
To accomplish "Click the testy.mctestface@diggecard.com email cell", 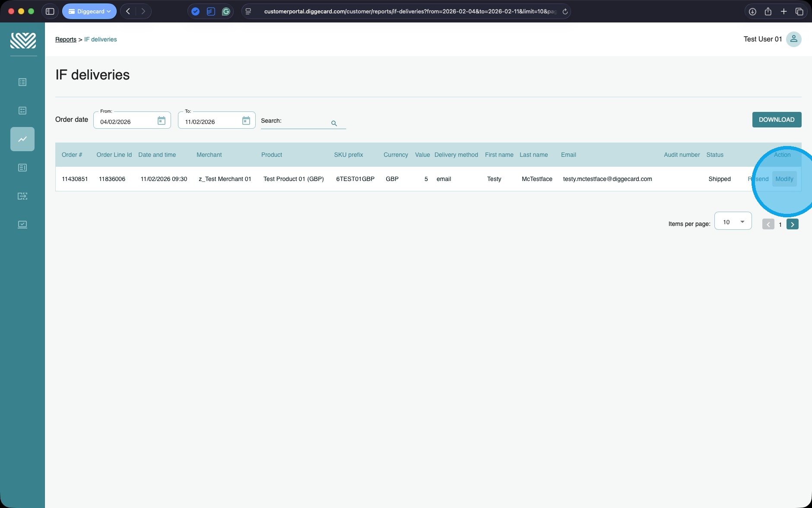I will 608,179.
